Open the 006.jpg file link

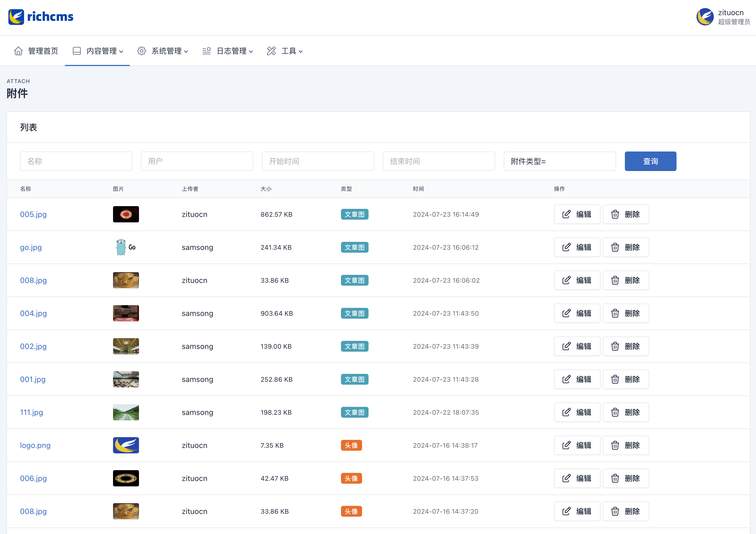(33, 478)
